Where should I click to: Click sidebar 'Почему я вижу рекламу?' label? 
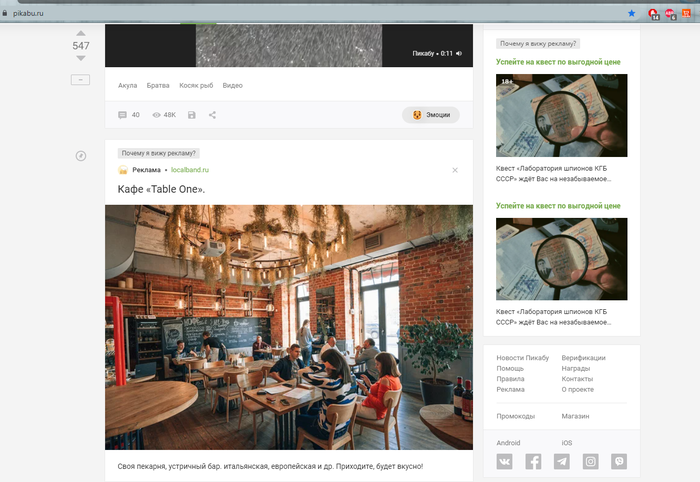tap(538, 44)
